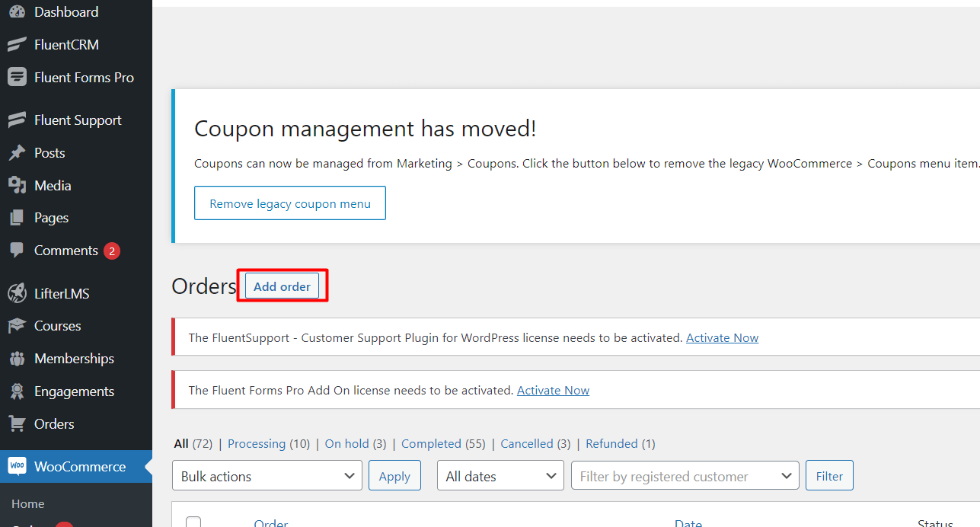This screenshot has height=527, width=980.
Task: Open the WooCommerce Home submenu link
Action: coord(28,504)
